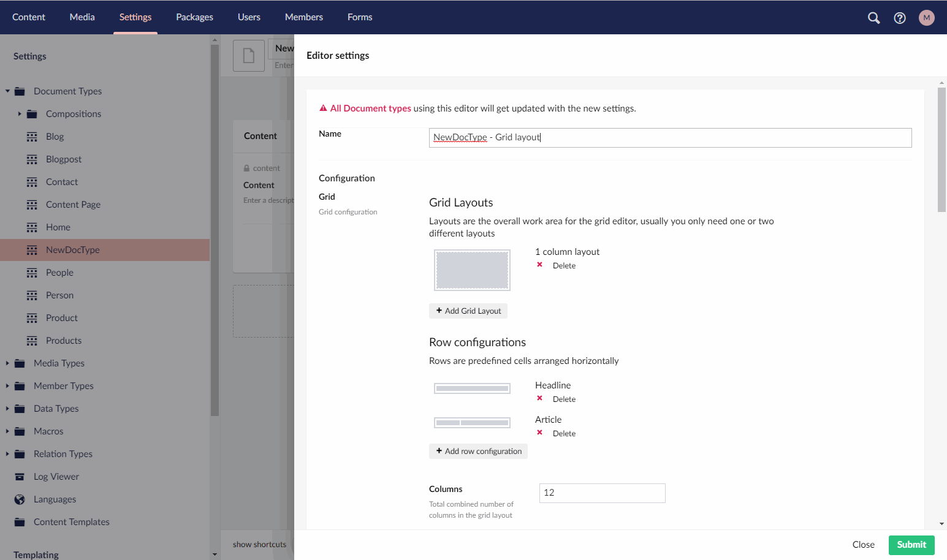947x560 pixels.
Task: Switch to the Media section
Action: [x=82, y=17]
